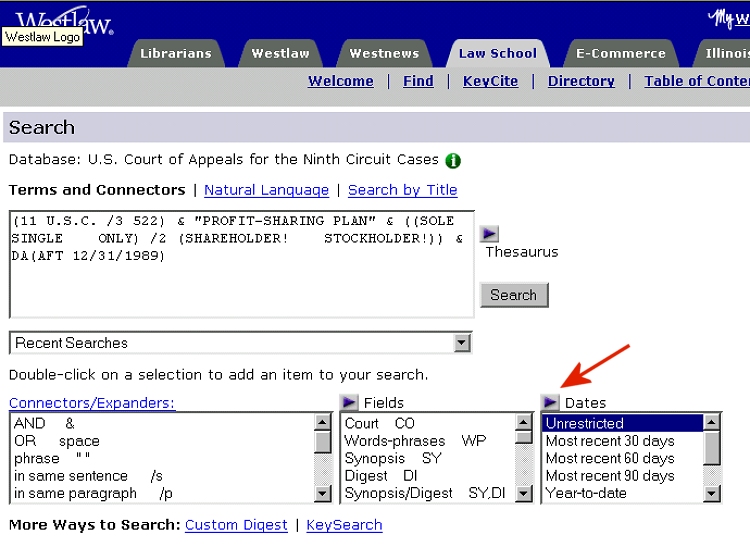
Task: Open the Westnews tab
Action: [384, 53]
